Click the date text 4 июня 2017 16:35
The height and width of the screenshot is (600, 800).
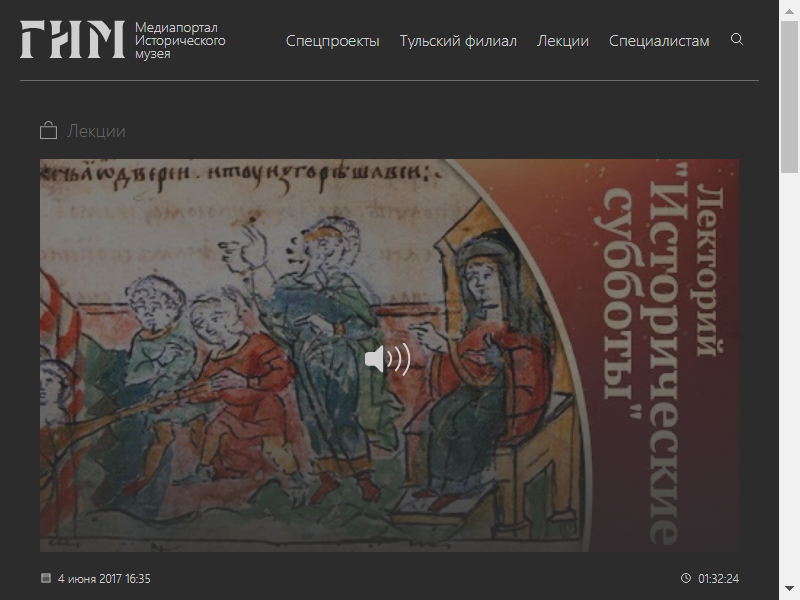(x=104, y=579)
